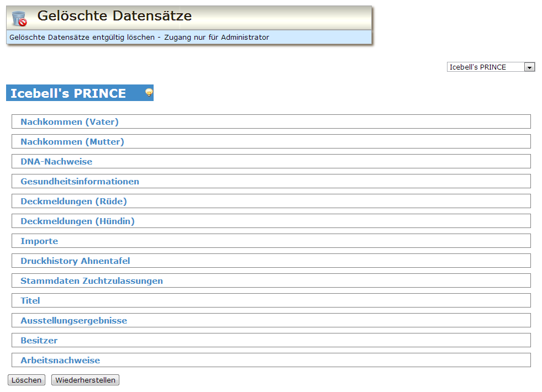Open the Importe section
The image size is (542, 392).
click(39, 241)
